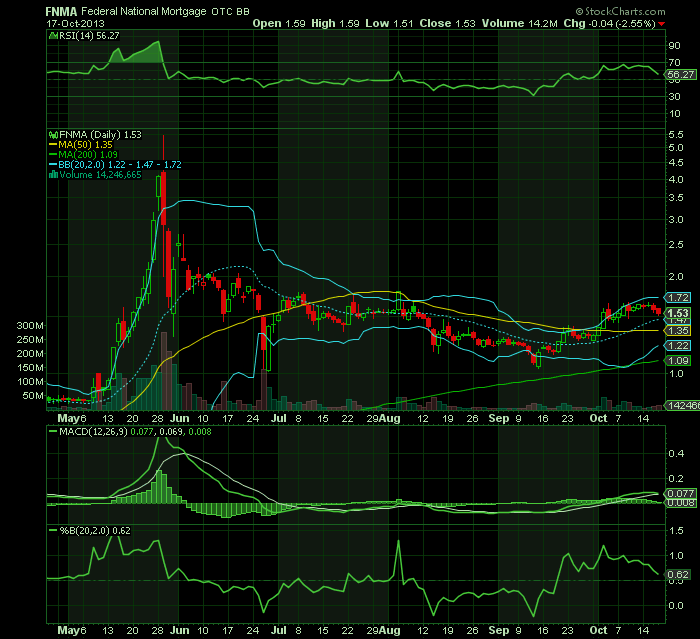Viewport: 700px width, 639px height.
Task: Click 'Oct' on the %B panel date axis
Action: click(598, 630)
